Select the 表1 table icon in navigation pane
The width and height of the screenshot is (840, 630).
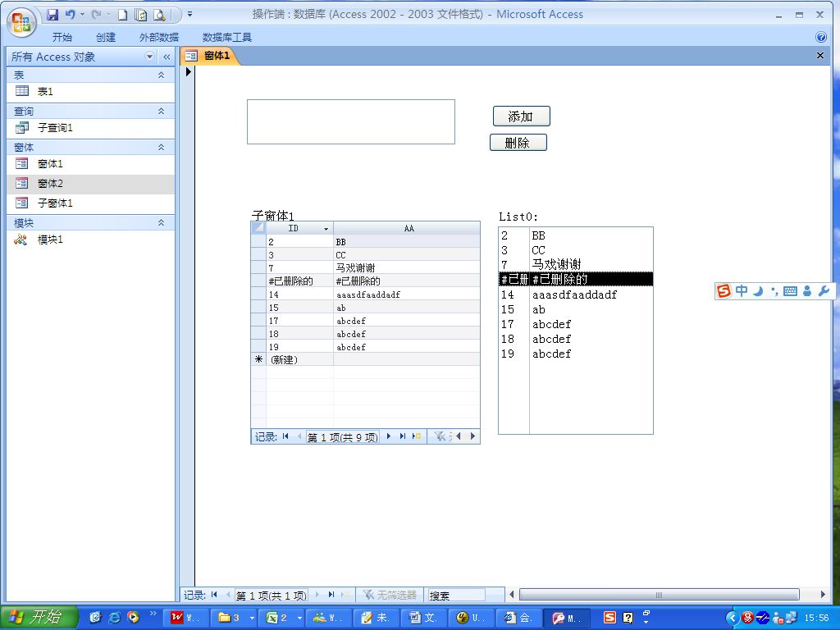[22, 91]
